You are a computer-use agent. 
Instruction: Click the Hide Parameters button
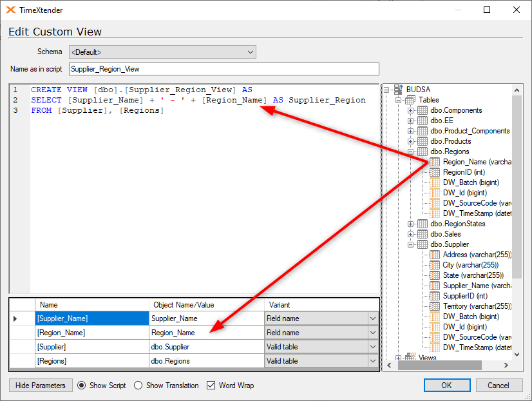41,386
